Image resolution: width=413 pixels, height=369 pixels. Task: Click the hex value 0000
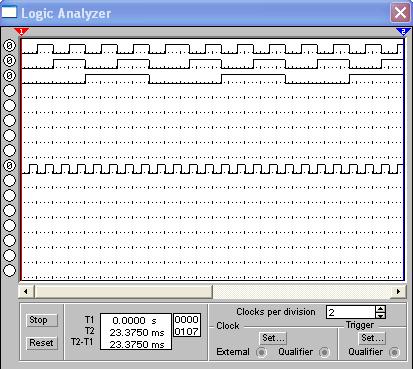coord(187,319)
